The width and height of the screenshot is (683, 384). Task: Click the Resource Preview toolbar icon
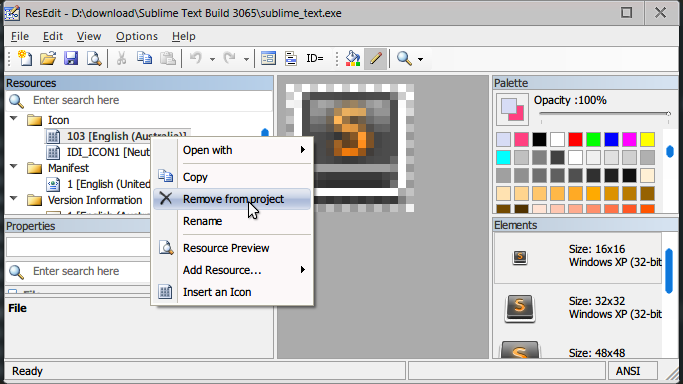(x=94, y=58)
